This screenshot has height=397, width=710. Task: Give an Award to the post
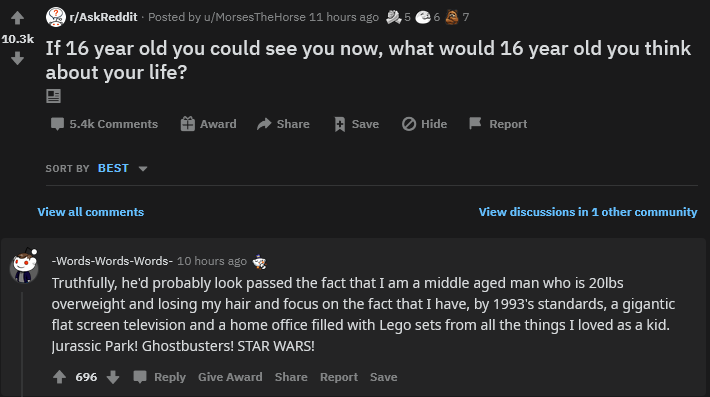pos(208,124)
